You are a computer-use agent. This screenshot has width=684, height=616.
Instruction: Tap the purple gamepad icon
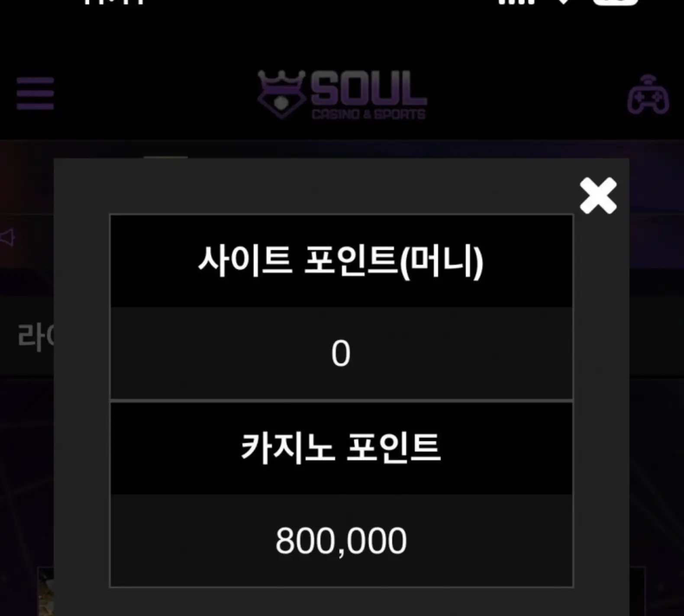pyautogui.click(x=648, y=95)
